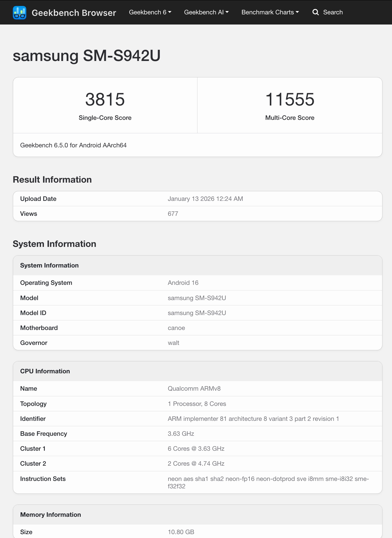Viewport: 392px width, 538px height.
Task: Click the multi-core score 11555
Action: (290, 99)
